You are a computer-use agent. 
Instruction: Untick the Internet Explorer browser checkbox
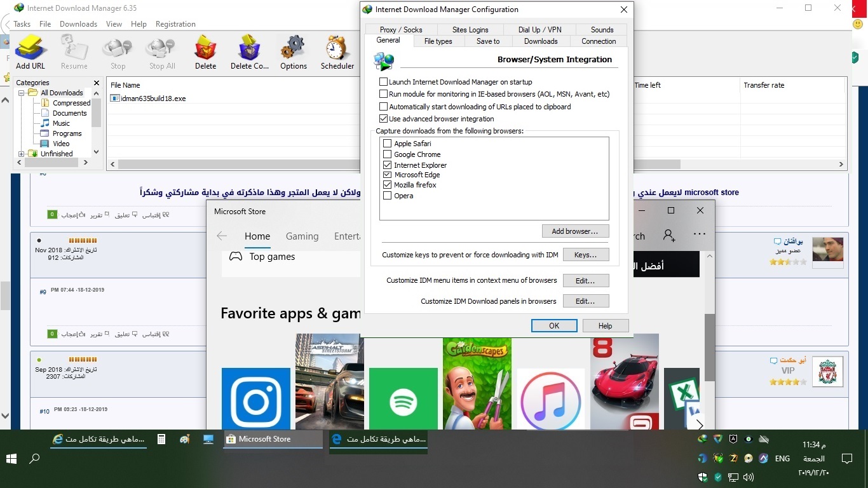388,165
